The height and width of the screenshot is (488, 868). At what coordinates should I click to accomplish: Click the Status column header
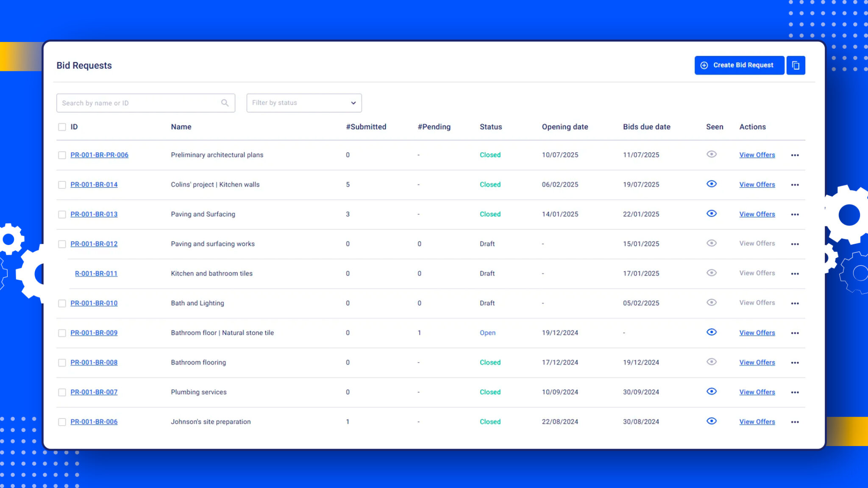[x=490, y=127]
